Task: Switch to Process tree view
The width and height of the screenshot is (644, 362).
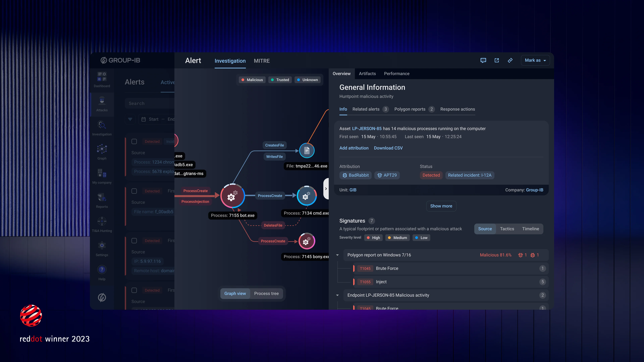Action: 266,294
